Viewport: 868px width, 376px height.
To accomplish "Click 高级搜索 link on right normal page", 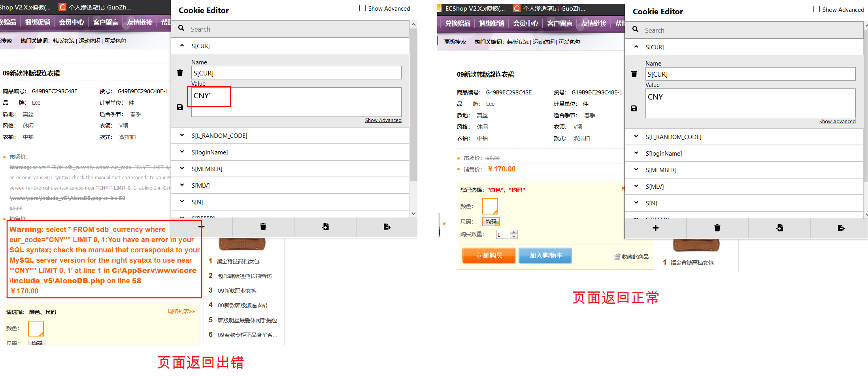I will pyautogui.click(x=455, y=42).
